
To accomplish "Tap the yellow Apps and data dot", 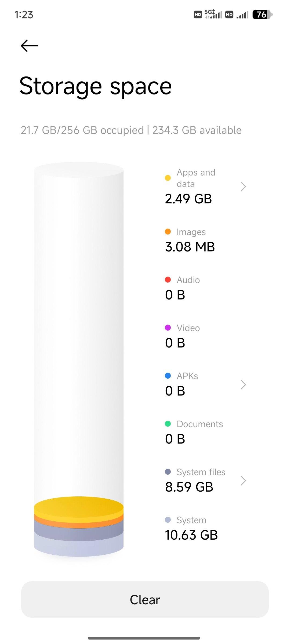I will pos(168,178).
